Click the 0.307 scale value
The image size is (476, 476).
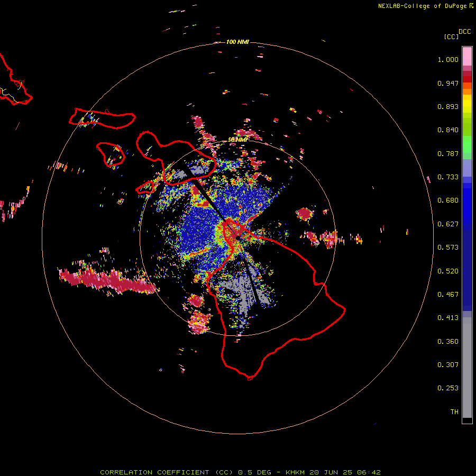pyautogui.click(x=448, y=365)
